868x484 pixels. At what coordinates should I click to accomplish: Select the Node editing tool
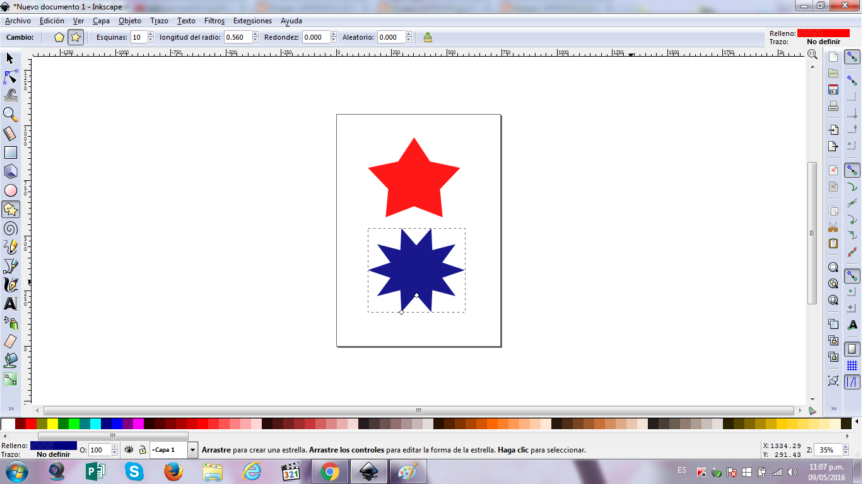point(9,77)
